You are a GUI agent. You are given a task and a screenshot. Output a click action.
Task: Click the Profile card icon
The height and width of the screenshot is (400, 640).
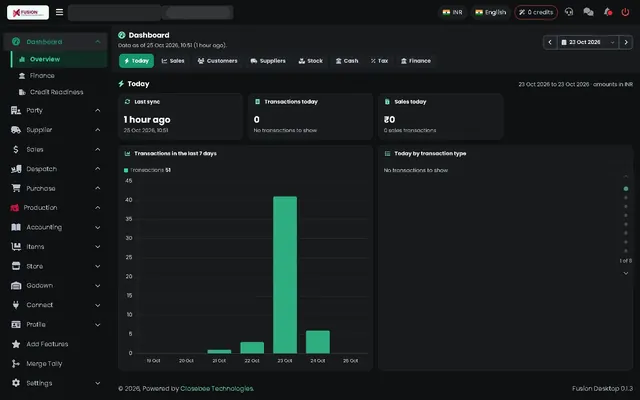pos(16,324)
